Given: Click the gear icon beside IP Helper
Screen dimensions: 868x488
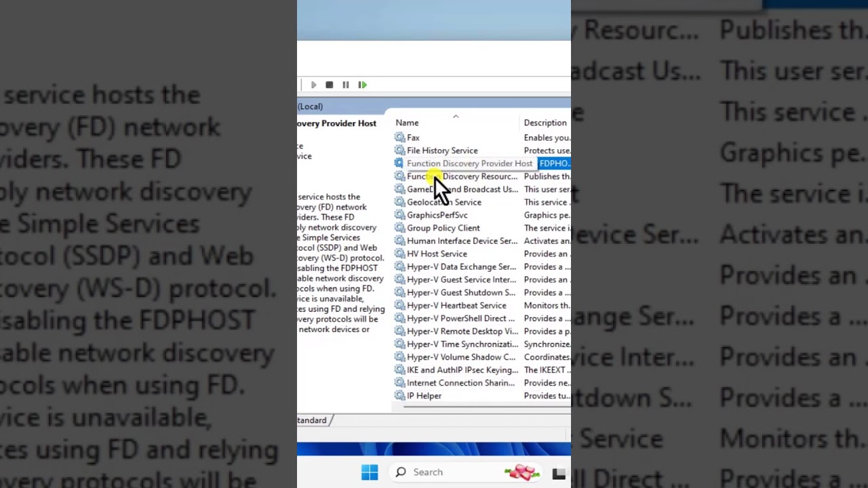Looking at the screenshot, I should click(399, 396).
